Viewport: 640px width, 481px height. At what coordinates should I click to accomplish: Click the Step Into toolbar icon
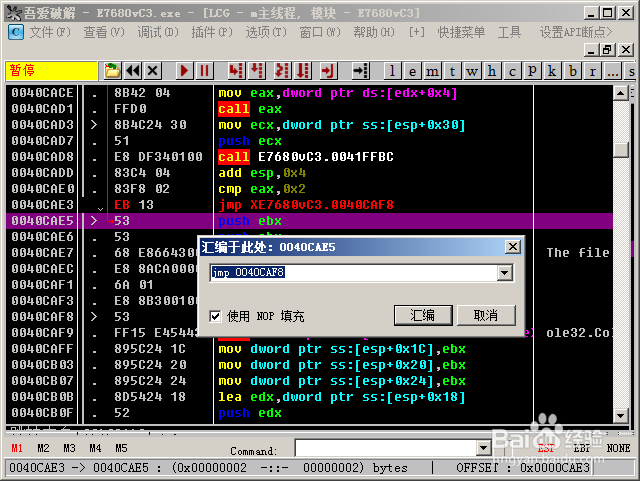(x=236, y=71)
